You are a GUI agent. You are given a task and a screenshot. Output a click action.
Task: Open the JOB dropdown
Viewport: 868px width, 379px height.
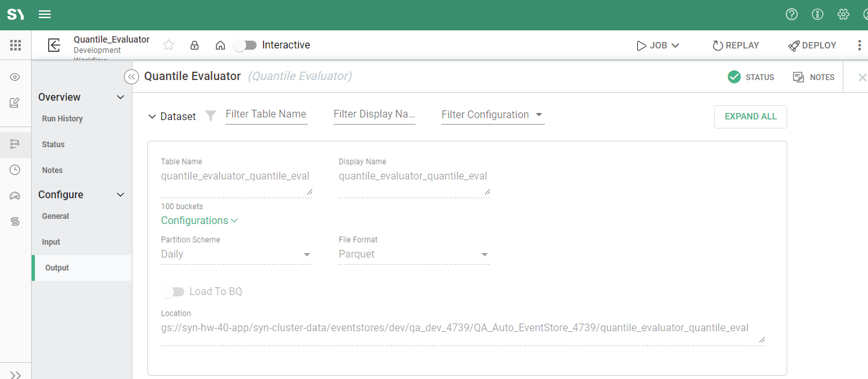pyautogui.click(x=658, y=45)
